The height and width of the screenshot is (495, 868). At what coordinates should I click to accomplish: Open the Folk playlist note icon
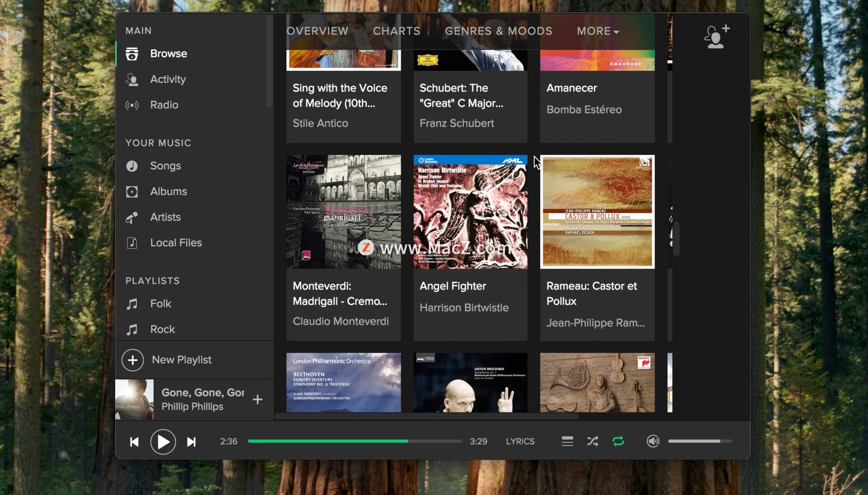pyautogui.click(x=132, y=304)
